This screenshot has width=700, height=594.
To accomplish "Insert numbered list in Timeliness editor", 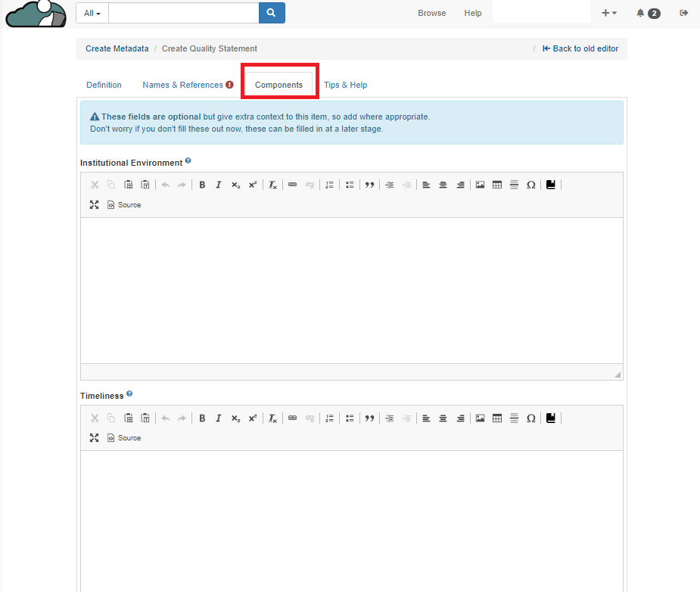I will click(329, 418).
